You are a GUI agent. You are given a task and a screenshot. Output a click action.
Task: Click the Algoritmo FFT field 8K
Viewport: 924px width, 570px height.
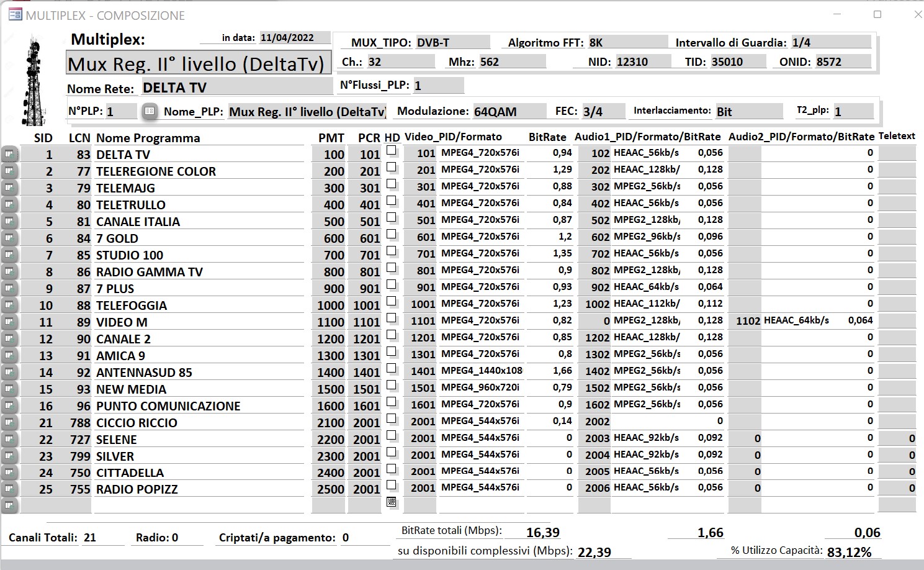pos(627,42)
